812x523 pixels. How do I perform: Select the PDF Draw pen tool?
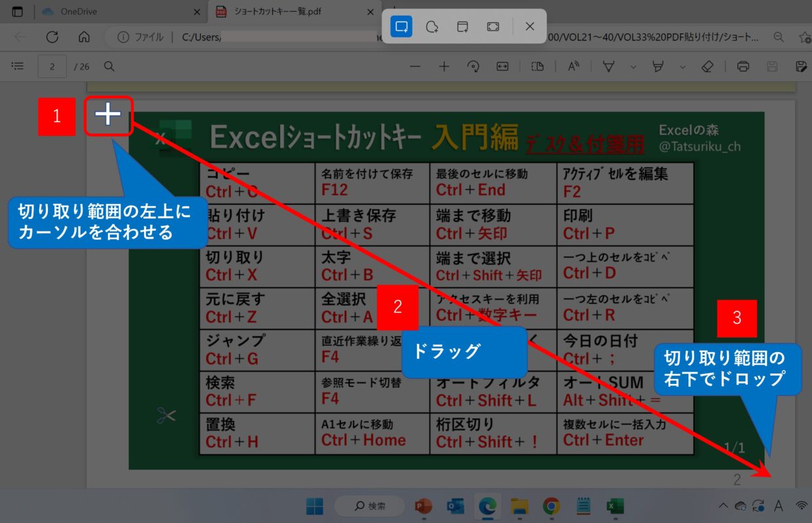click(x=609, y=66)
